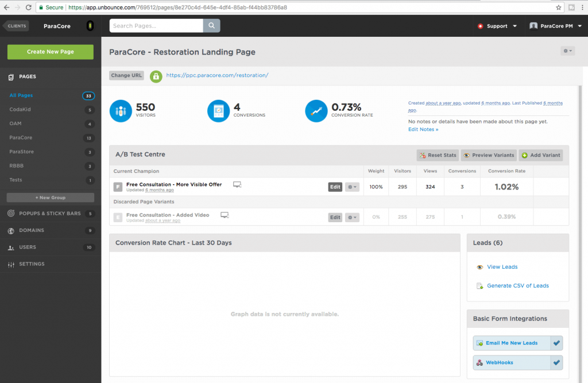The image size is (588, 383).
Task: Click the Users icon in sidebar
Action: click(11, 247)
